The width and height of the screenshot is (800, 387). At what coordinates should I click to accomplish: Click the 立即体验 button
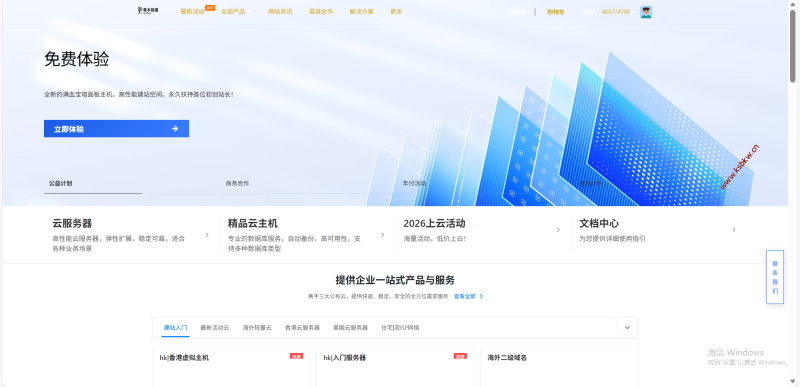coord(116,128)
